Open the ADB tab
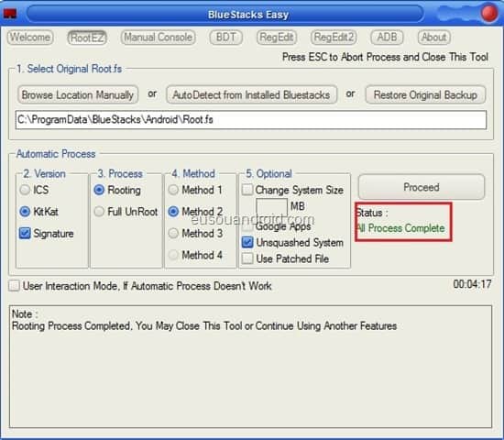This screenshot has height=440, width=504. click(x=387, y=38)
